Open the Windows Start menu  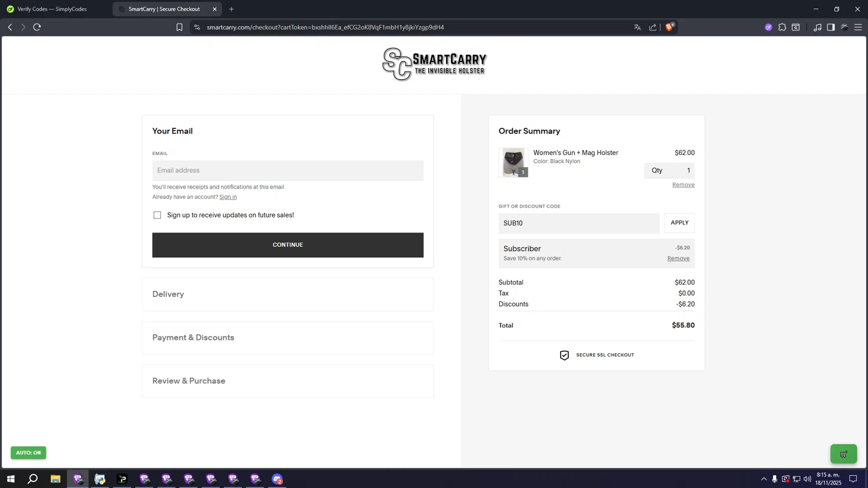coord(10,479)
